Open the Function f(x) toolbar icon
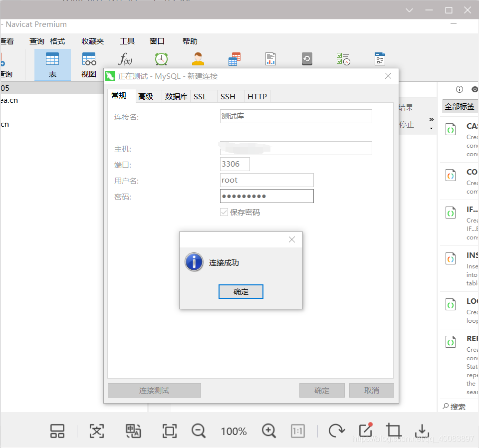The image size is (479, 448). coord(125,59)
